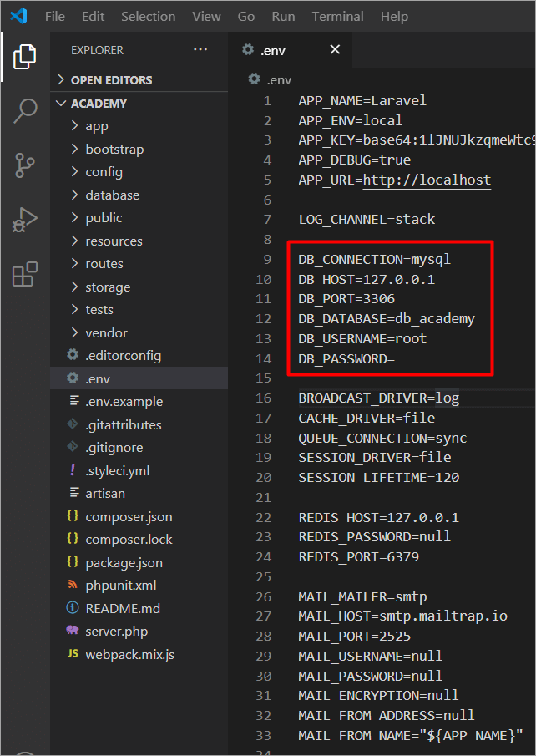Click JS icon beside webpack.mix.js
The image size is (536, 756).
point(73,654)
